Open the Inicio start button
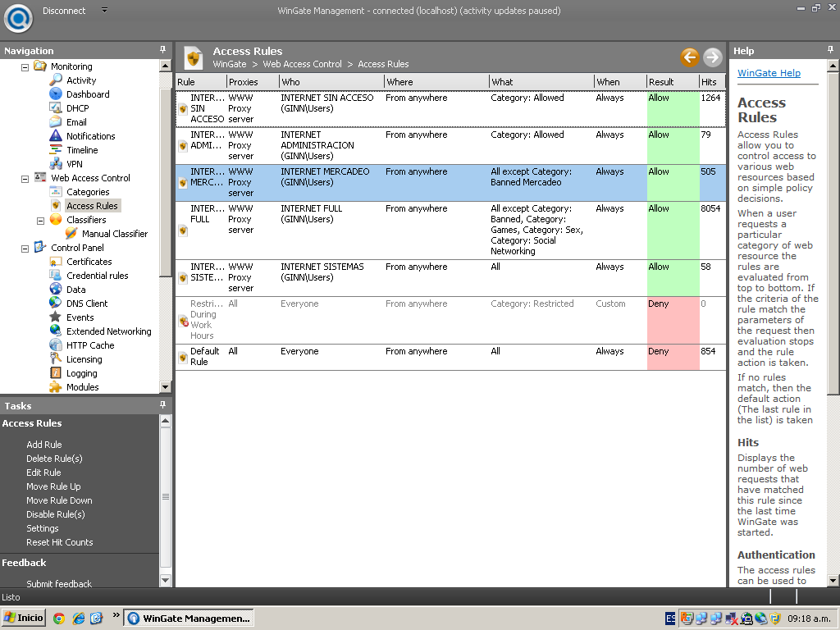840x630 pixels. click(x=24, y=619)
